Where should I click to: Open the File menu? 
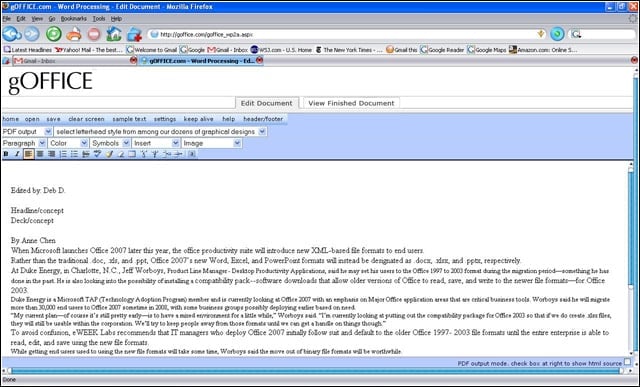(7, 18)
